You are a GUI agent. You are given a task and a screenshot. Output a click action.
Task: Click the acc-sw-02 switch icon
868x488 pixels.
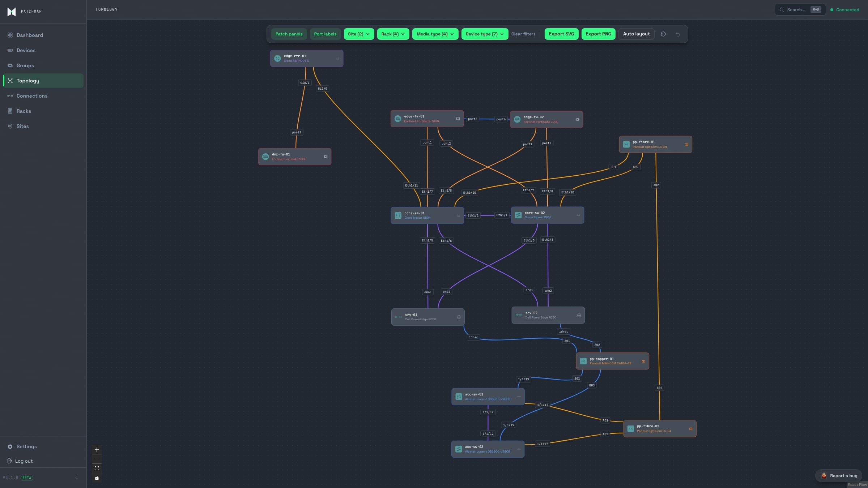coord(459,449)
